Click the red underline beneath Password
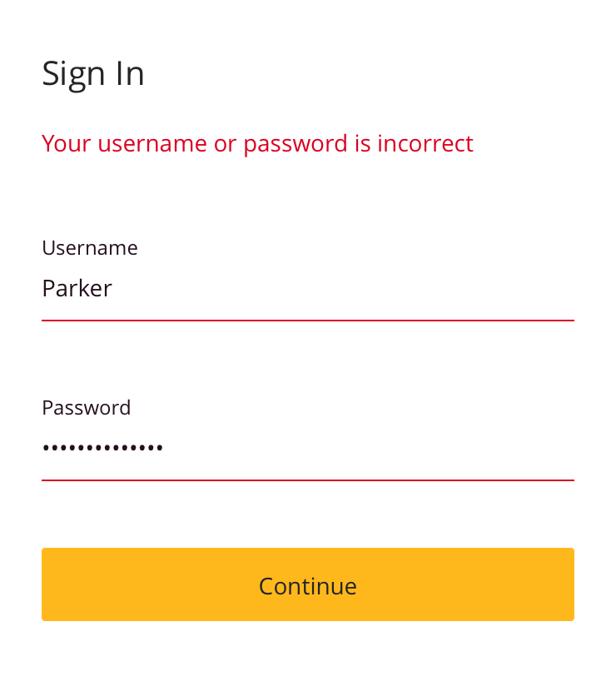This screenshot has width=616, height=696. click(307, 480)
